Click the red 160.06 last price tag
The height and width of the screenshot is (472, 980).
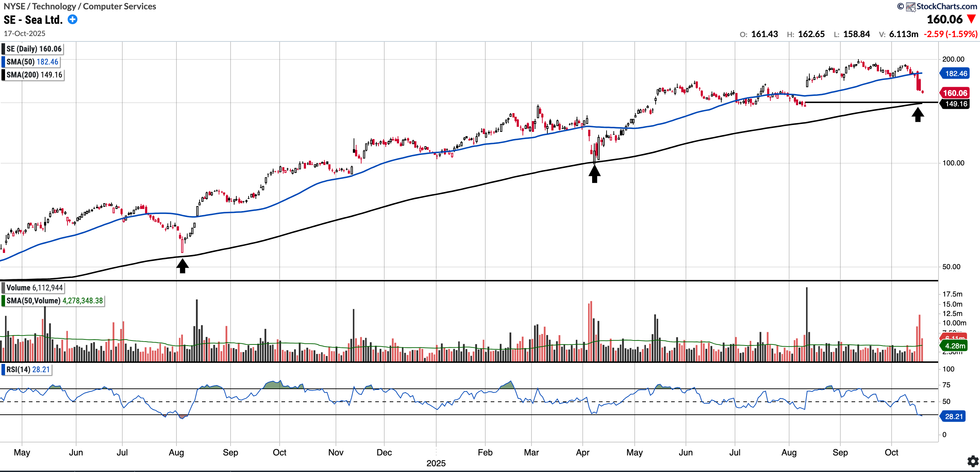pyautogui.click(x=955, y=93)
